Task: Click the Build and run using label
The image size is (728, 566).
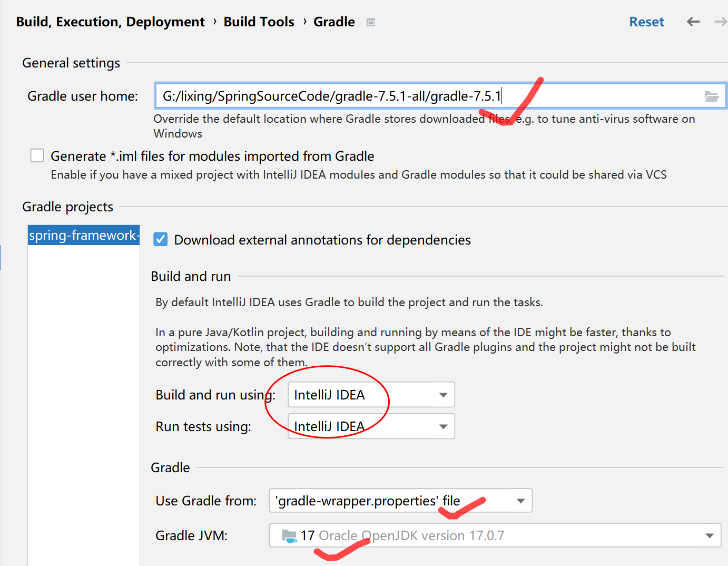Action: coord(215,395)
